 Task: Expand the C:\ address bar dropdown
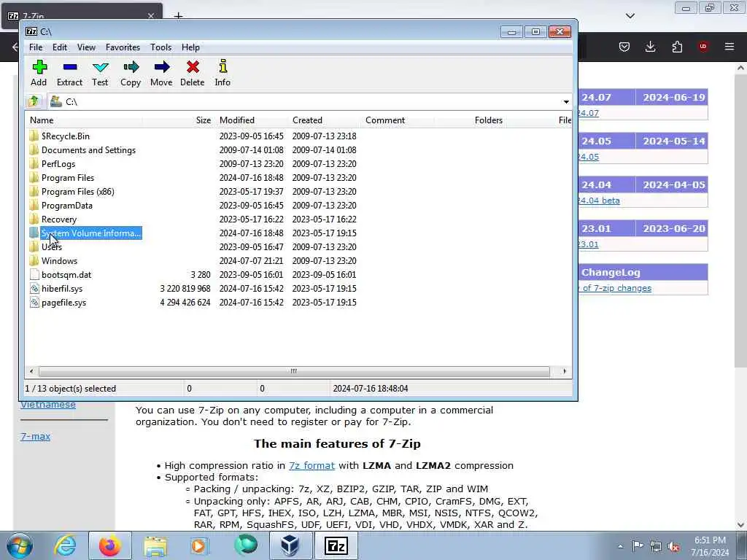566,102
